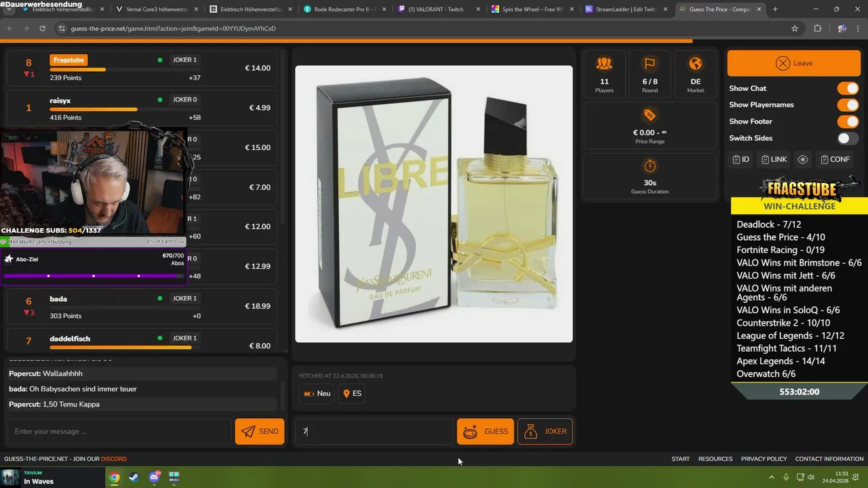This screenshot has width=868, height=488.
Task: Toggle the Show Chat switch
Action: (x=848, y=88)
